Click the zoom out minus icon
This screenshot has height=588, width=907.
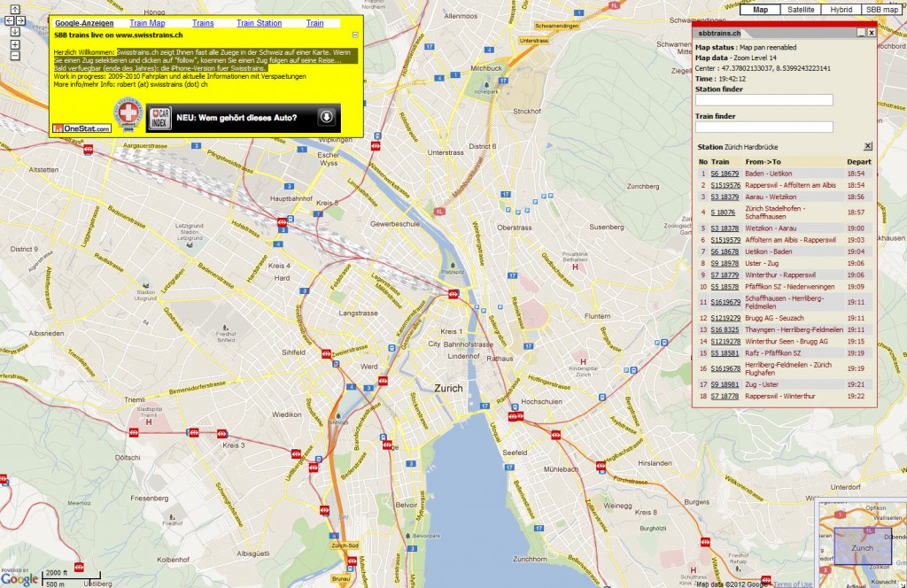15,55
